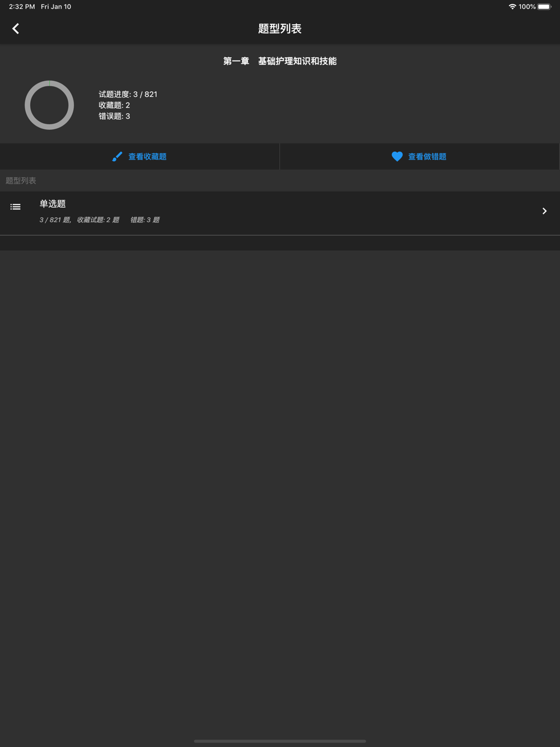Viewport: 560px width, 747px height.
Task: Tap the 错误题: 3 stat line
Action: [114, 116]
